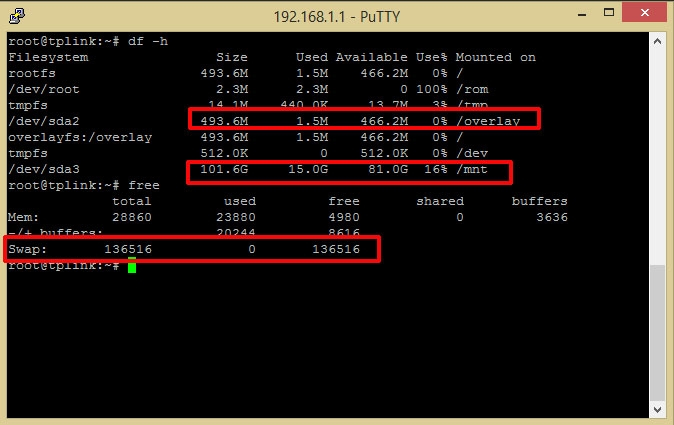674x425 pixels.
Task: Click the window title '192.168.1.1 - PuTTY'
Action: click(337, 17)
